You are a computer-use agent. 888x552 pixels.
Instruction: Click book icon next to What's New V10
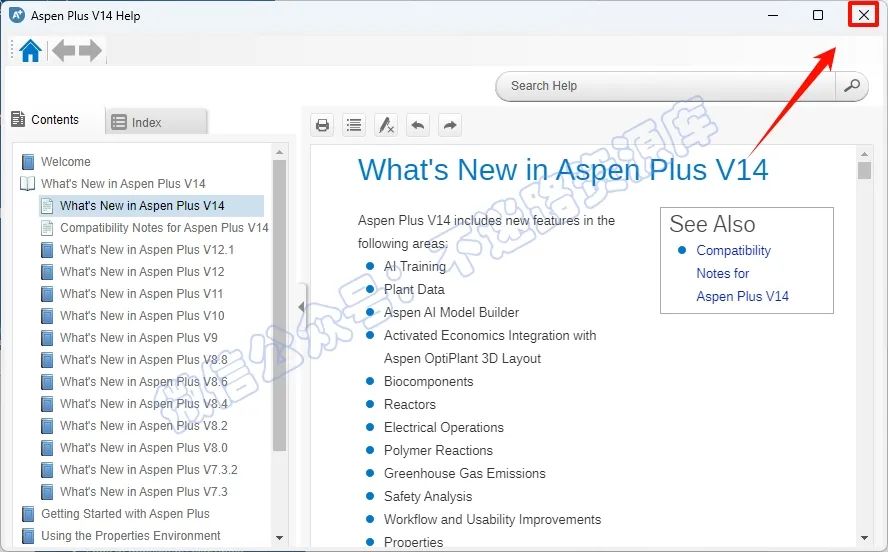(x=48, y=316)
